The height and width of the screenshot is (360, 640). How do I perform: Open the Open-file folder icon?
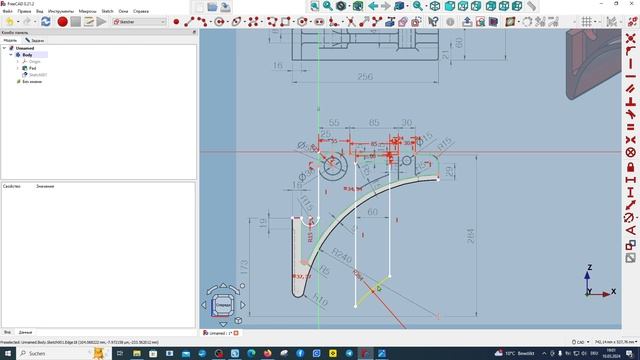pos(212,7)
